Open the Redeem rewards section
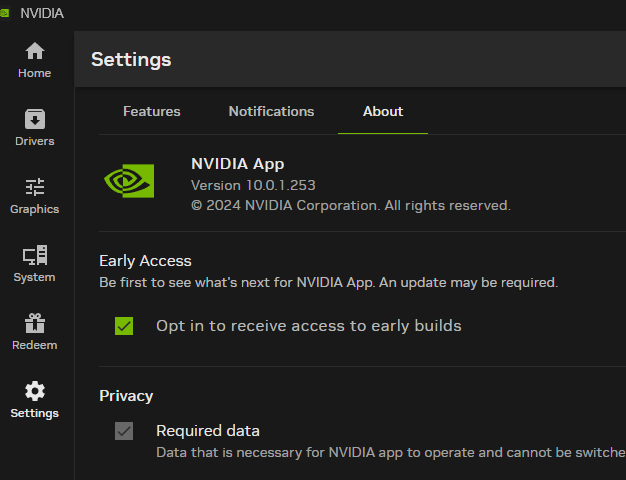The image size is (626, 480). [35, 331]
